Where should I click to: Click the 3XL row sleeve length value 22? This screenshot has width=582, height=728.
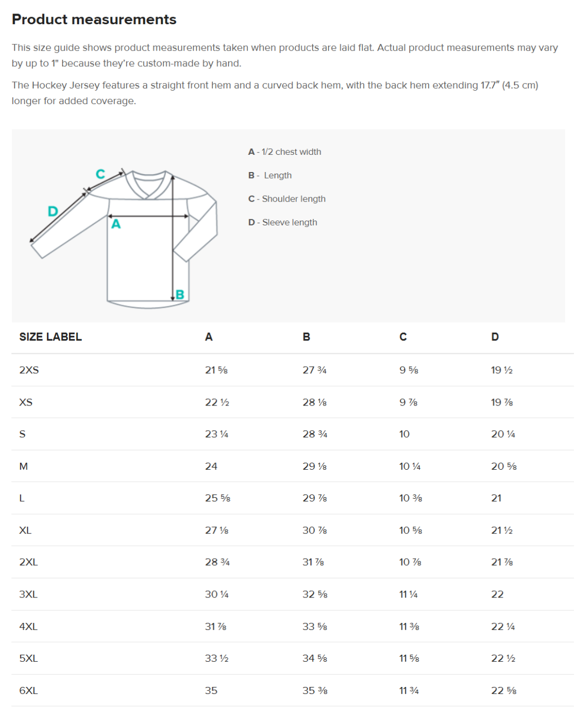497,594
